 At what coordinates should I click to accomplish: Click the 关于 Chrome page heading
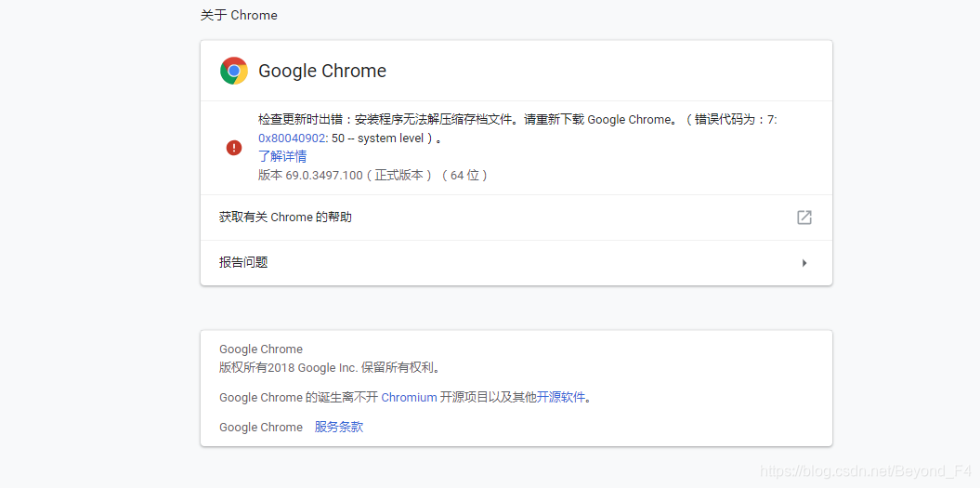point(239,15)
